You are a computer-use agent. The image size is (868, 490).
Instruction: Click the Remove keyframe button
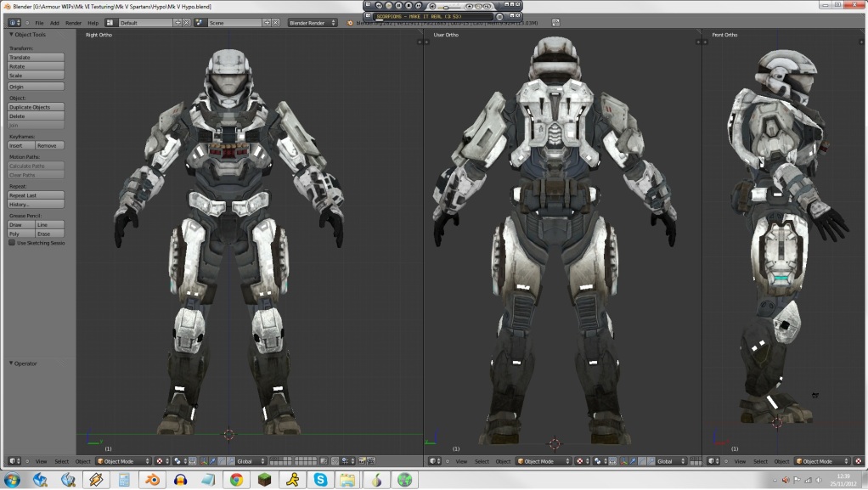click(50, 145)
